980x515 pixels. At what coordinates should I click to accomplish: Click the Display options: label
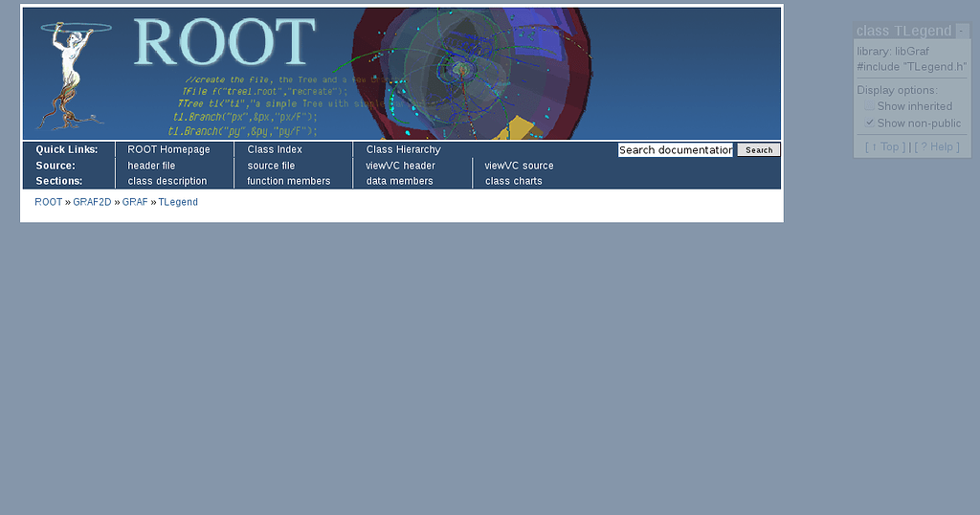(897, 90)
